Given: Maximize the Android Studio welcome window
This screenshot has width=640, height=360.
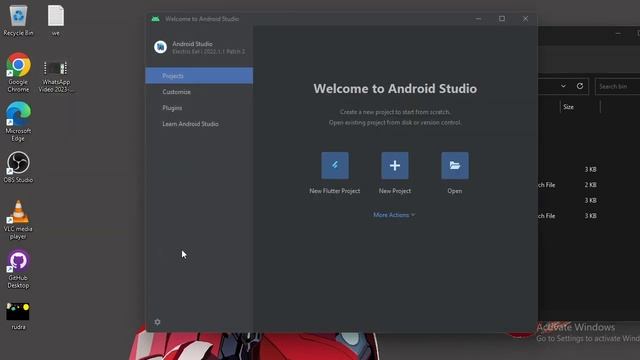Looking at the screenshot, I should (502, 19).
